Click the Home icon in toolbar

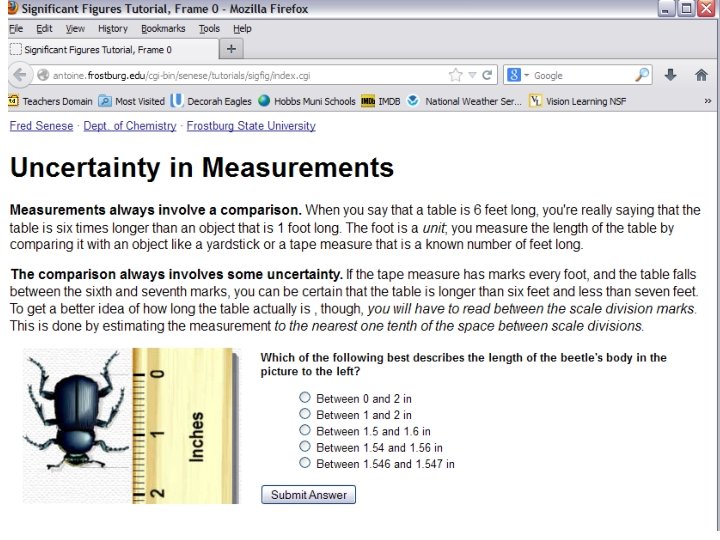pos(701,75)
